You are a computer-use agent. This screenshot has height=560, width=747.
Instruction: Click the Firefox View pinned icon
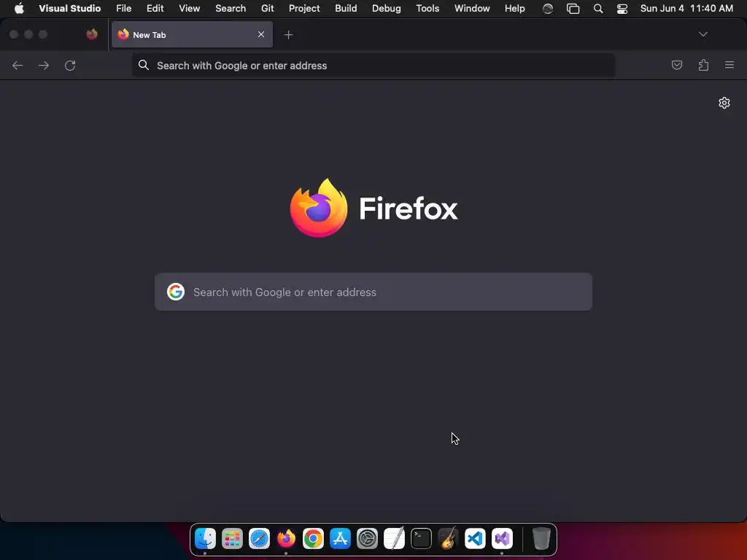pyautogui.click(x=92, y=34)
